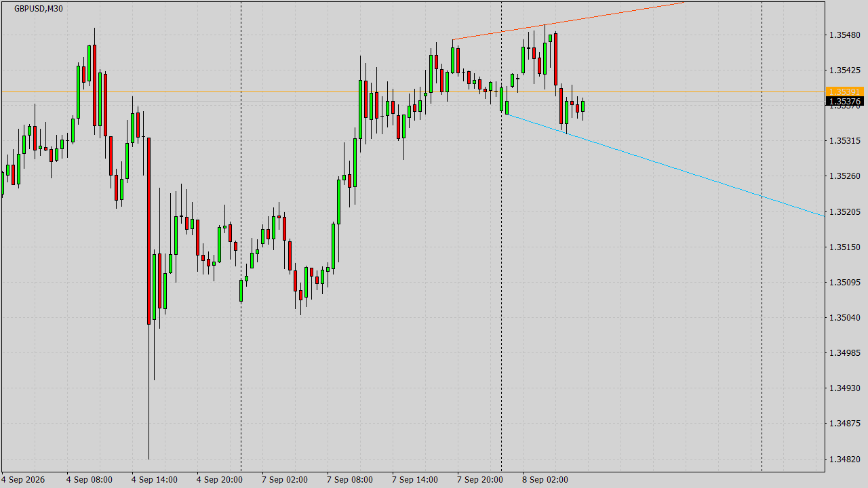
Task: Click the 4 Sep 08:00 time label
Action: [x=90, y=480]
